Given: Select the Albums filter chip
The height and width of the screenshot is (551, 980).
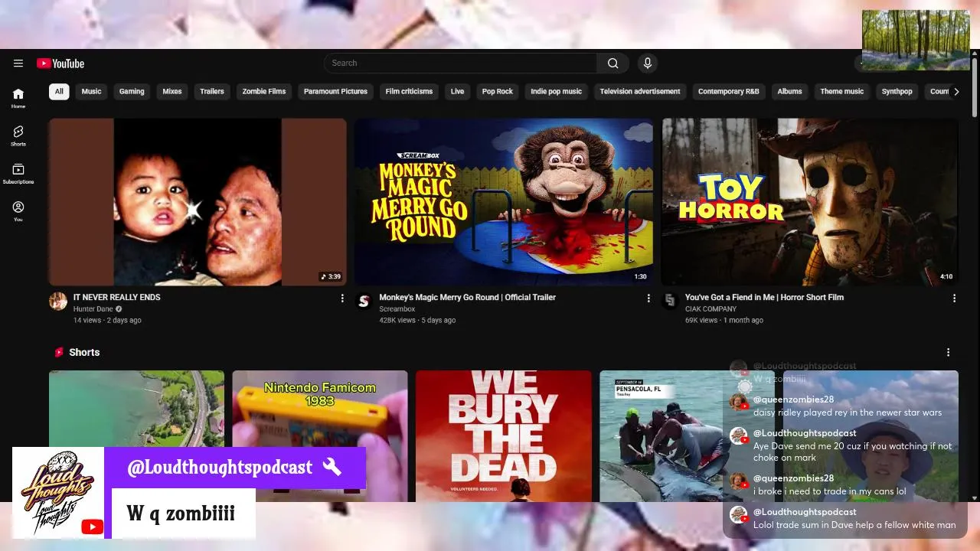Looking at the screenshot, I should [x=790, y=91].
